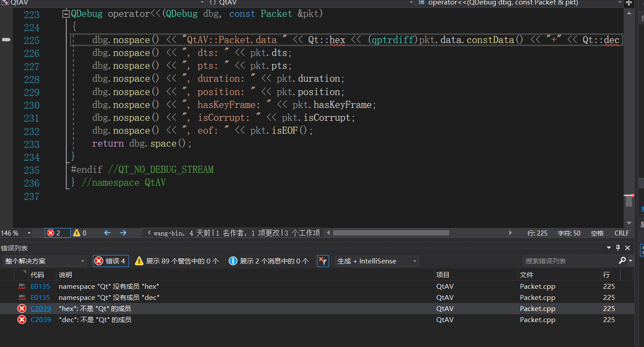The width and height of the screenshot is (644, 347).
Task: Adjust the 146% zoom level control
Action: (16, 232)
